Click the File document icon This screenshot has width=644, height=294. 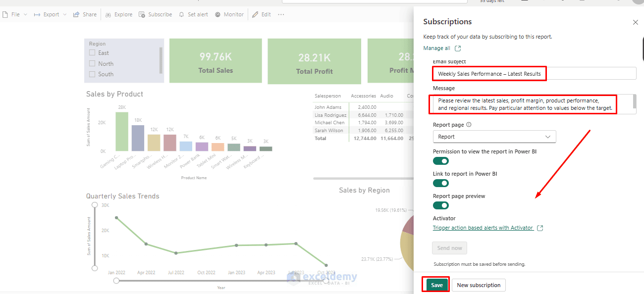[5, 14]
